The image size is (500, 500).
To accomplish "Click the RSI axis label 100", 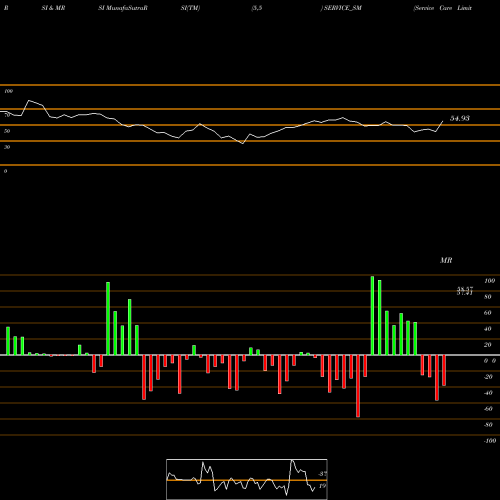I will click(x=9, y=91).
